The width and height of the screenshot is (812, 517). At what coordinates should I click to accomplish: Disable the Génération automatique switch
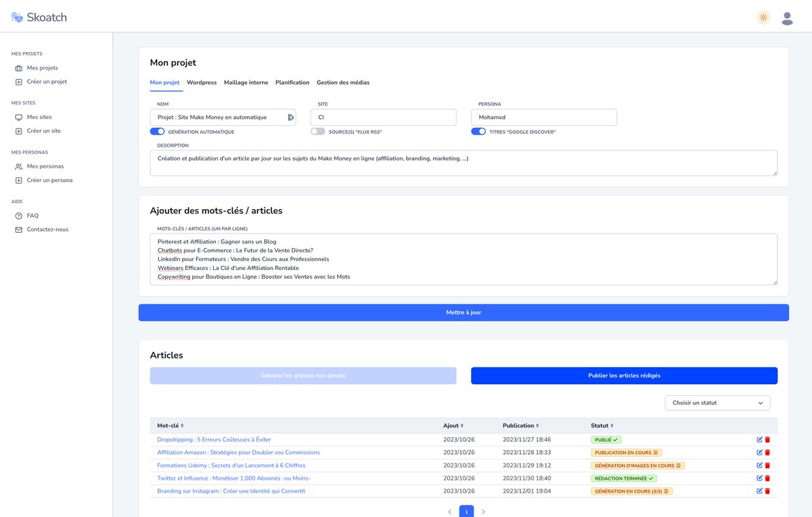157,131
